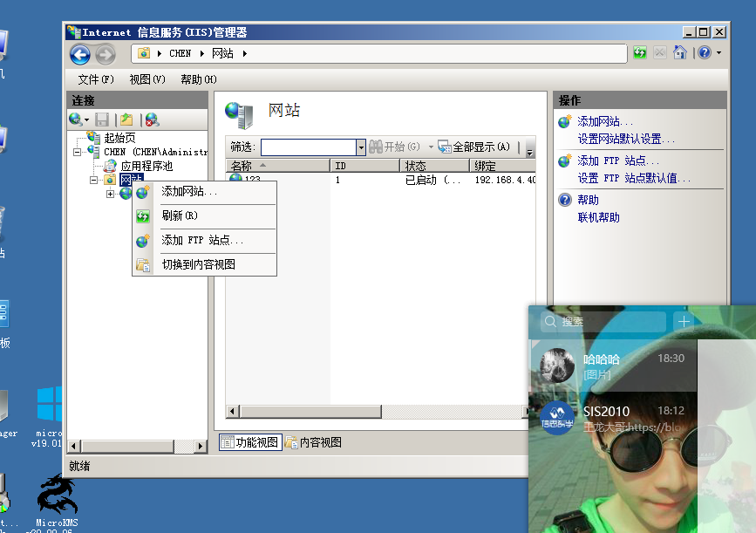Open the 视图(V) menu

click(147, 79)
